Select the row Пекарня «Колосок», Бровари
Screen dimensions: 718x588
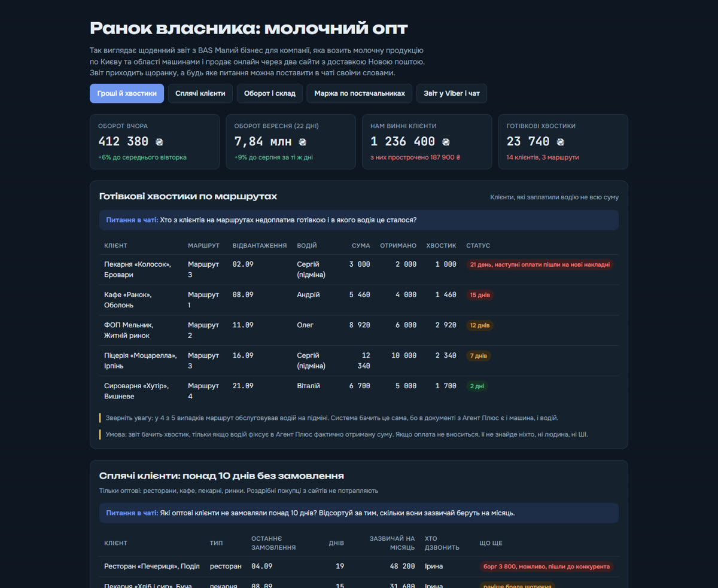[x=359, y=270]
